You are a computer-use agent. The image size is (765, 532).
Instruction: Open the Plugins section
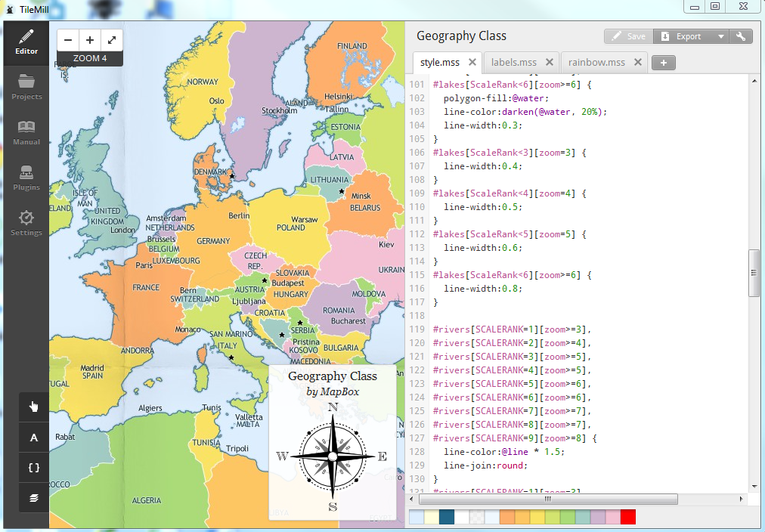pyautogui.click(x=26, y=177)
